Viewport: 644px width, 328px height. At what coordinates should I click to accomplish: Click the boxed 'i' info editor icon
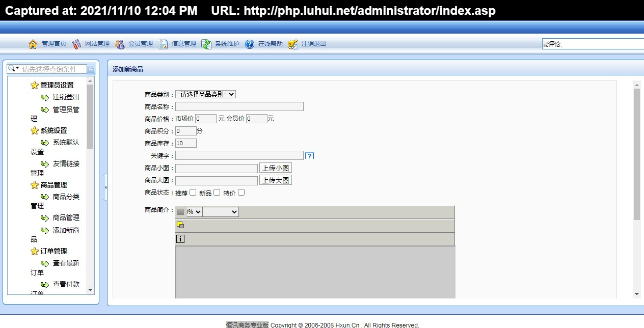[180, 239]
